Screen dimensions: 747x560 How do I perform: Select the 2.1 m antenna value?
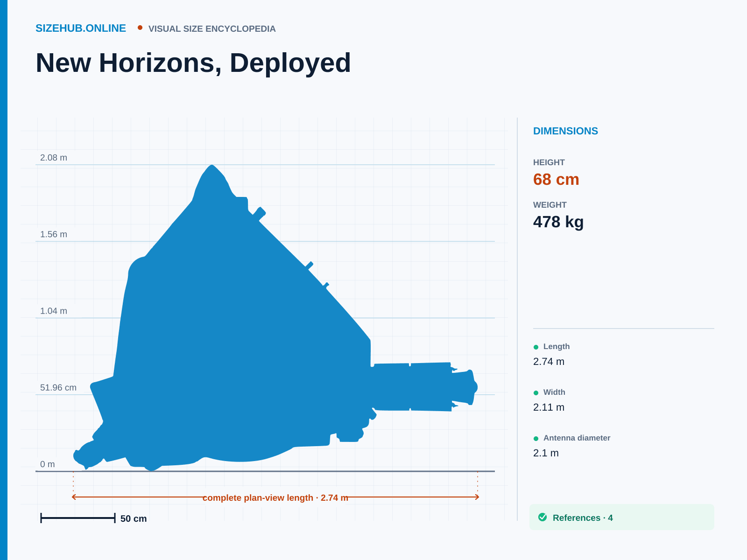point(546,453)
